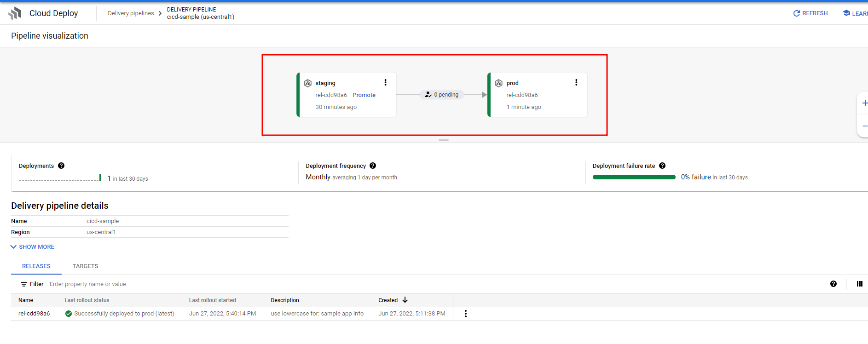Image resolution: width=868 pixels, height=344 pixels.
Task: Click the Cloud Deploy logo icon
Action: tap(15, 13)
